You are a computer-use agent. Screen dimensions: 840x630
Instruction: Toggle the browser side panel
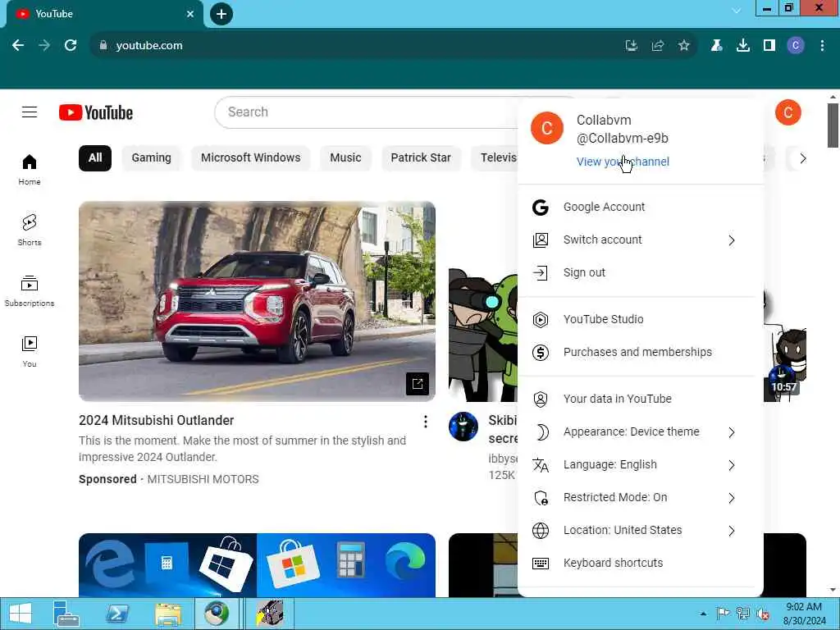tap(769, 46)
